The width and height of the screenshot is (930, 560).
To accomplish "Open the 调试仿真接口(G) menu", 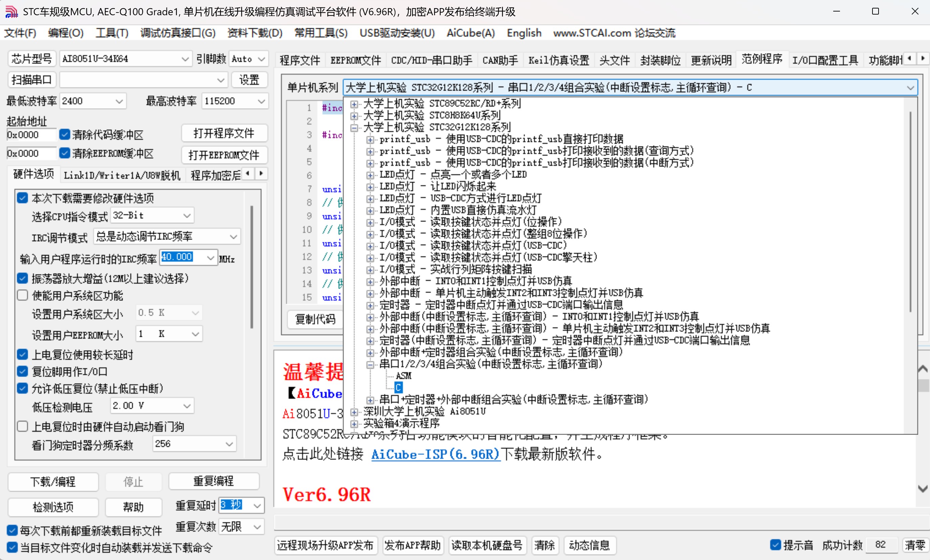I will coord(178,33).
